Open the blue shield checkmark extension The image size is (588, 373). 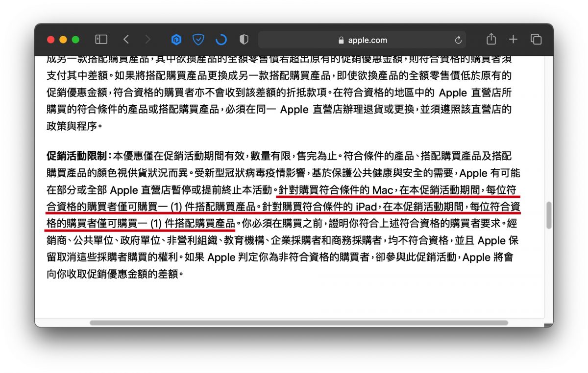point(198,40)
